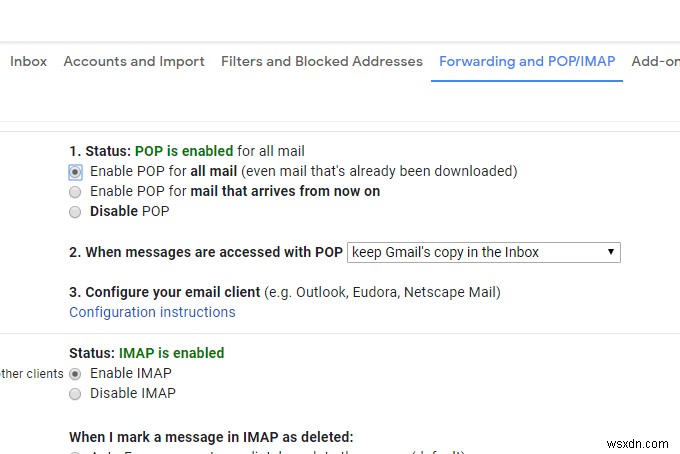Go to Filters and Blocked Addresses tab

(322, 61)
